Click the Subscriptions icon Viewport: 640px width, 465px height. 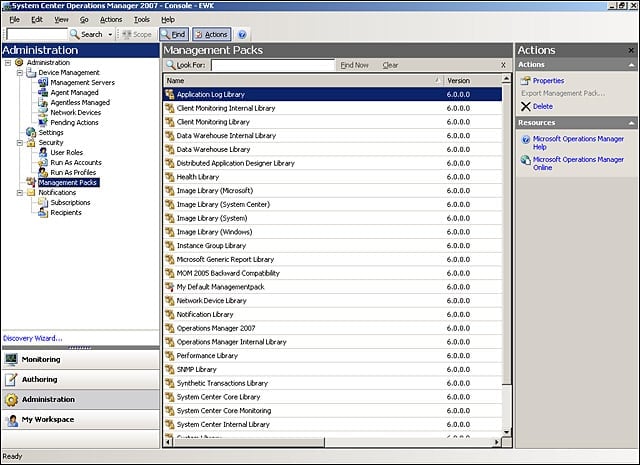point(43,202)
